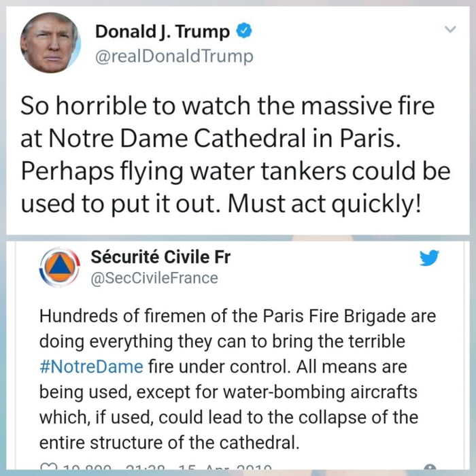The width and height of the screenshot is (476, 476).
Task: Click the Twitter bird logo
Action: pyautogui.click(x=429, y=258)
